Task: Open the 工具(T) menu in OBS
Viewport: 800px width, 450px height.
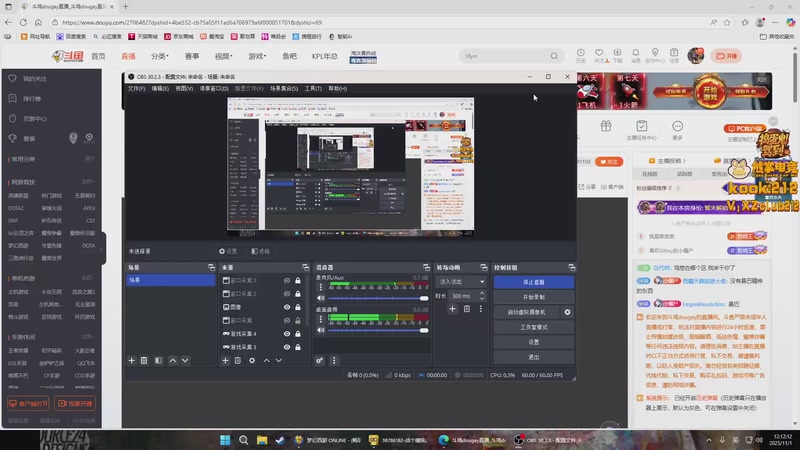Action: coord(313,88)
